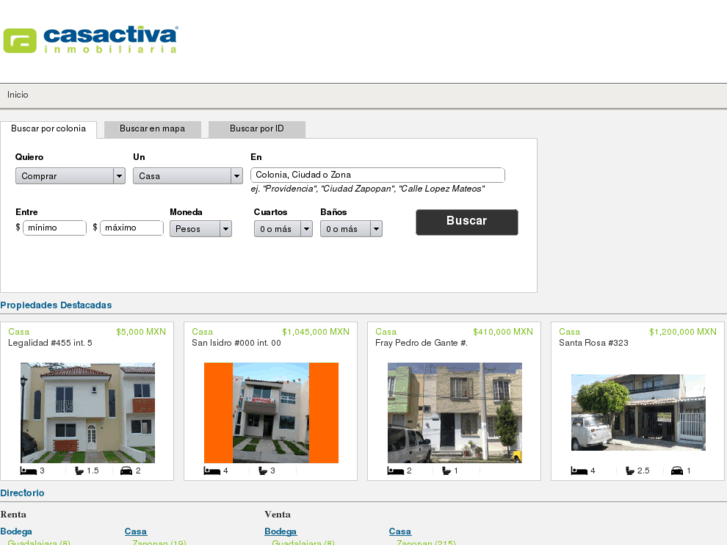Open Venta 'Casa' directory link

[400, 532]
